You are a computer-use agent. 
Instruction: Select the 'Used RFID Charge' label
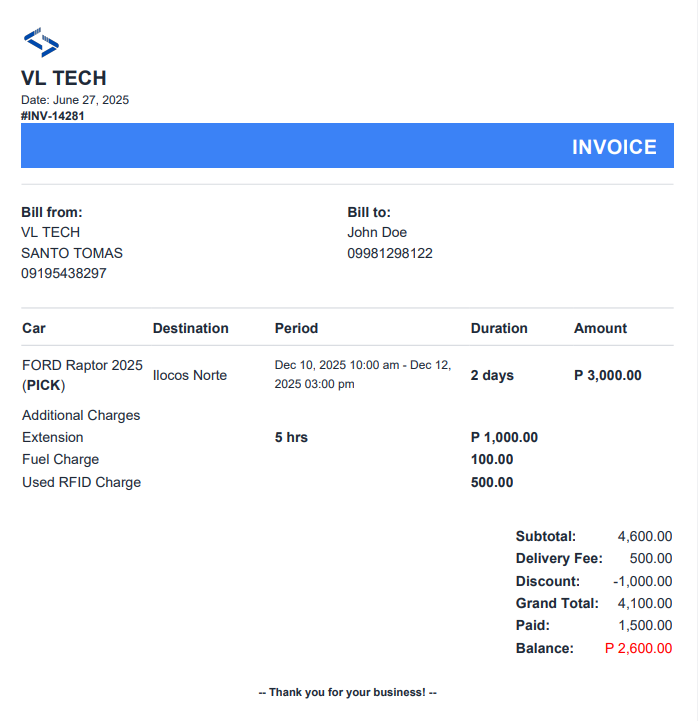(x=81, y=482)
